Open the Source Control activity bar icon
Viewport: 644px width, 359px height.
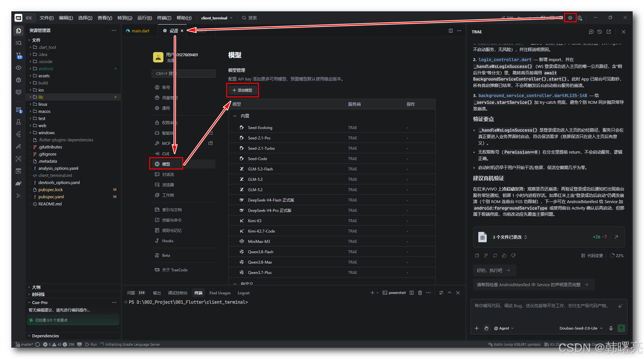coord(18,55)
